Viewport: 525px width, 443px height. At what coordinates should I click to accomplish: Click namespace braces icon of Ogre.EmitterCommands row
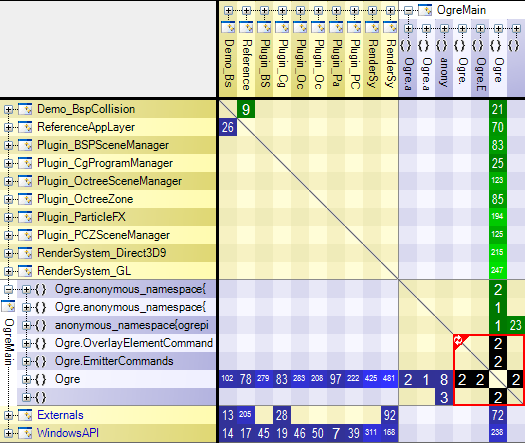click(x=41, y=361)
